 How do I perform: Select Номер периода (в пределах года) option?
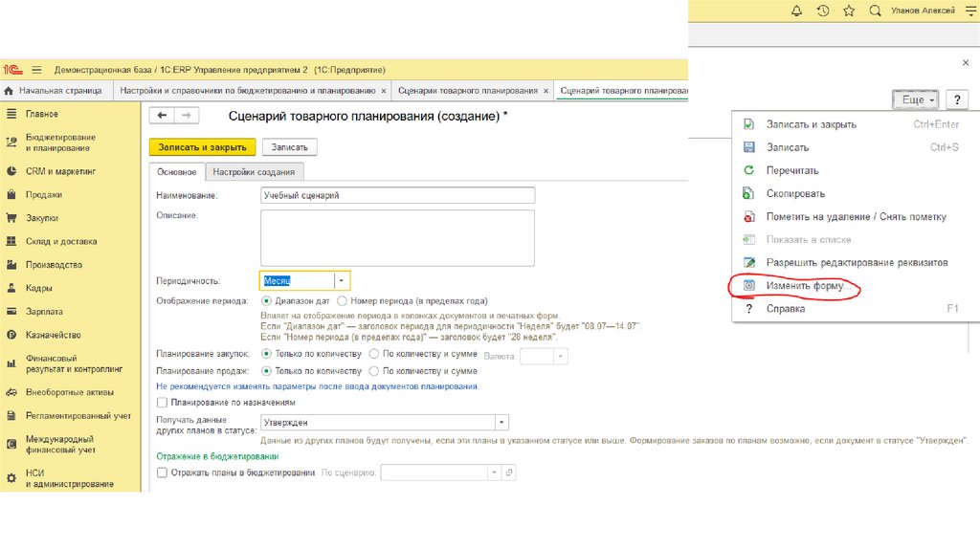pos(345,300)
